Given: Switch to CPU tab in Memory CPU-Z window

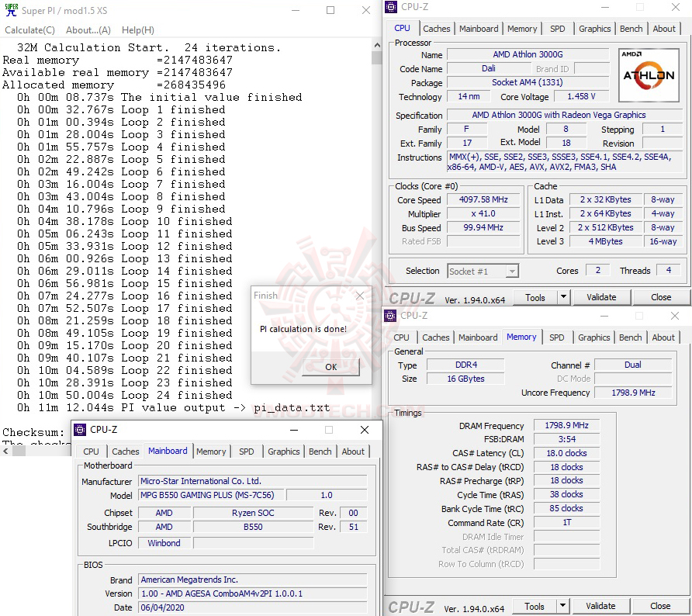Looking at the screenshot, I should (x=401, y=337).
